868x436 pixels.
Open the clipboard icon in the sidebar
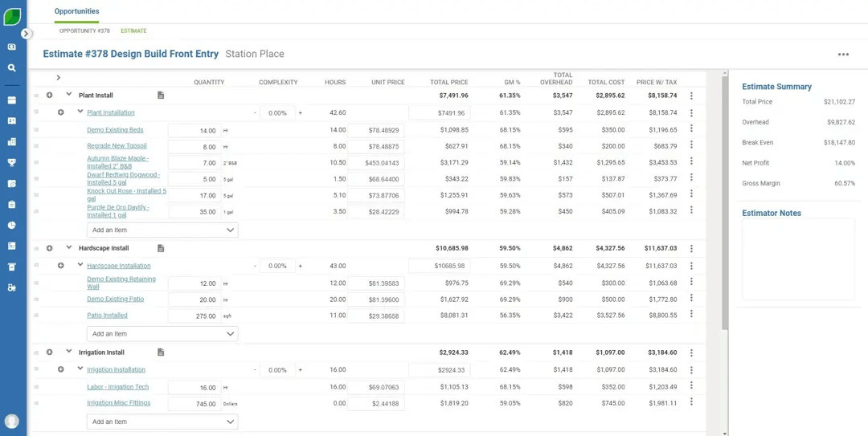(11, 204)
